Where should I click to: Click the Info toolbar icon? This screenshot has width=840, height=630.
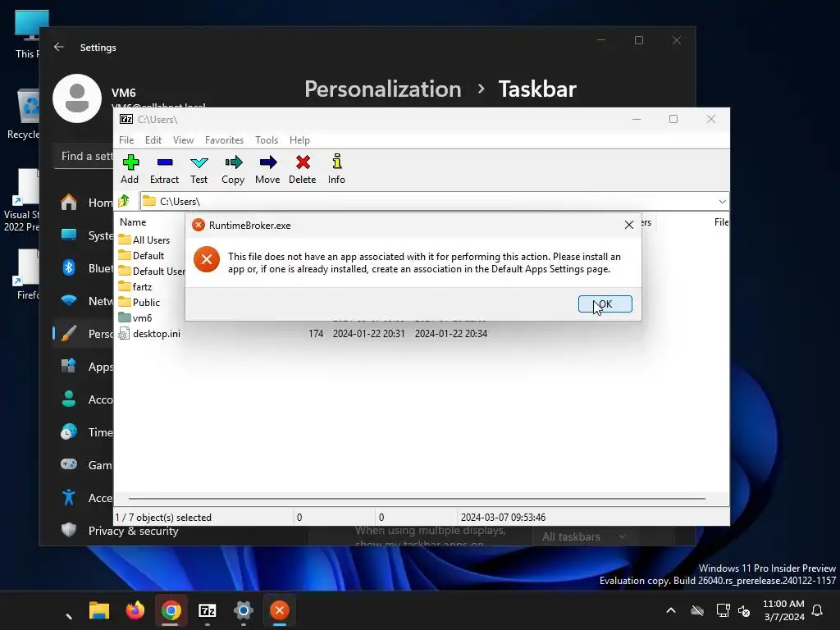pyautogui.click(x=336, y=169)
